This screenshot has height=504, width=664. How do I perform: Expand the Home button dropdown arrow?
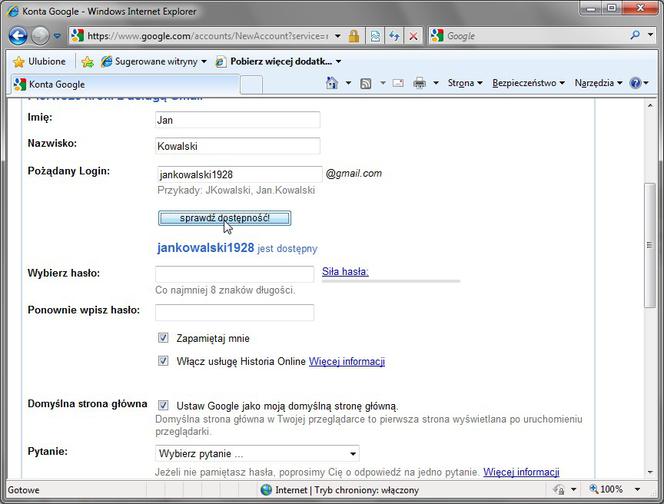tap(348, 83)
